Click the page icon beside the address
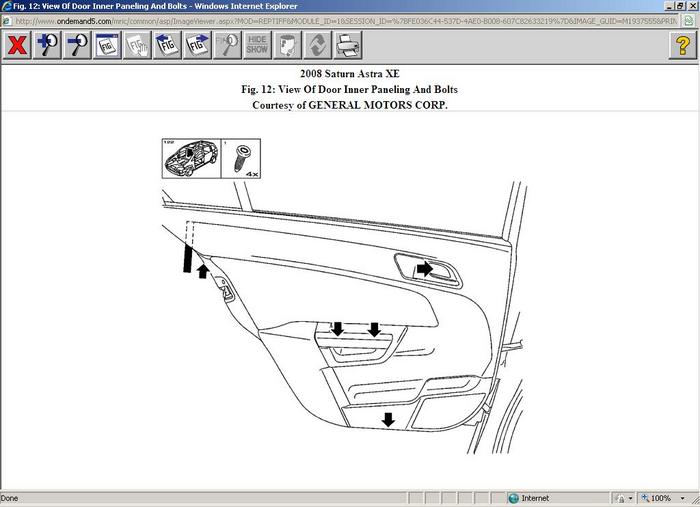The image size is (700, 507). point(6,21)
